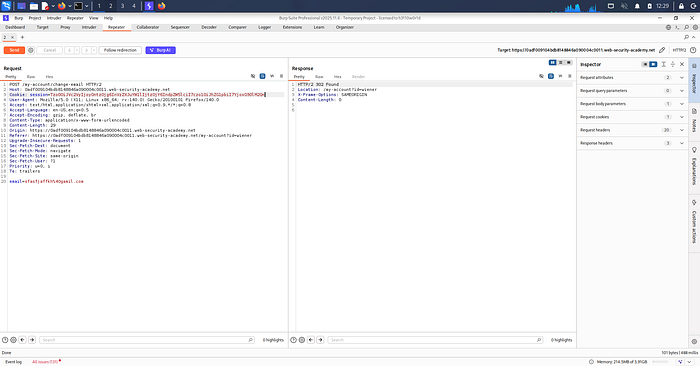Toggle hidden characters icon in Response pane

542,76
